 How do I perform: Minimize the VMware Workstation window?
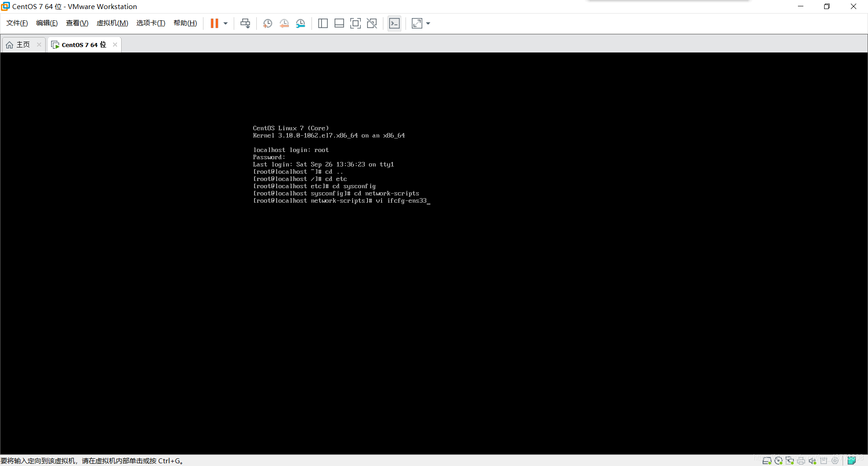click(801, 6)
